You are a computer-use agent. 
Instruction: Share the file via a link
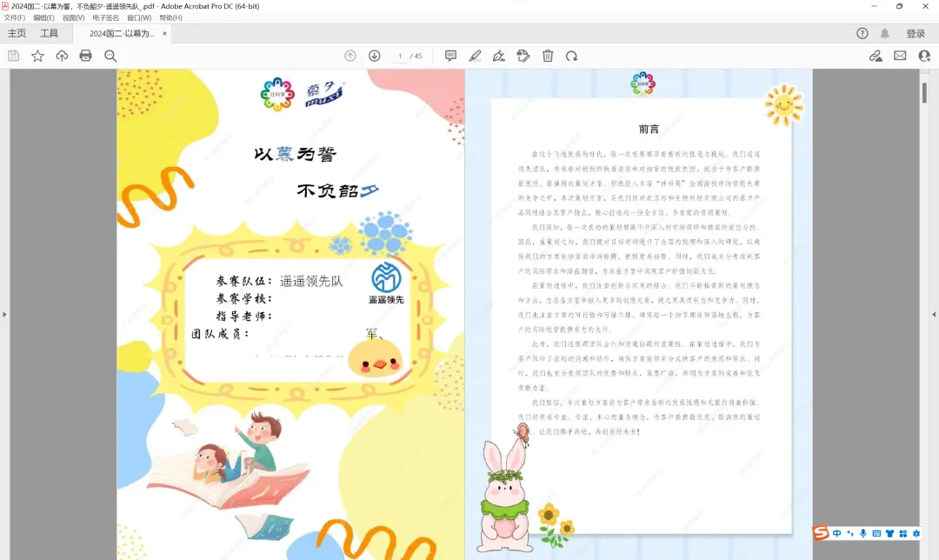pos(876,55)
